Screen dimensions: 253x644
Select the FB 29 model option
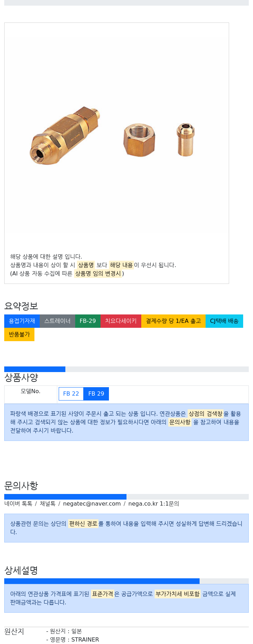[96, 394]
